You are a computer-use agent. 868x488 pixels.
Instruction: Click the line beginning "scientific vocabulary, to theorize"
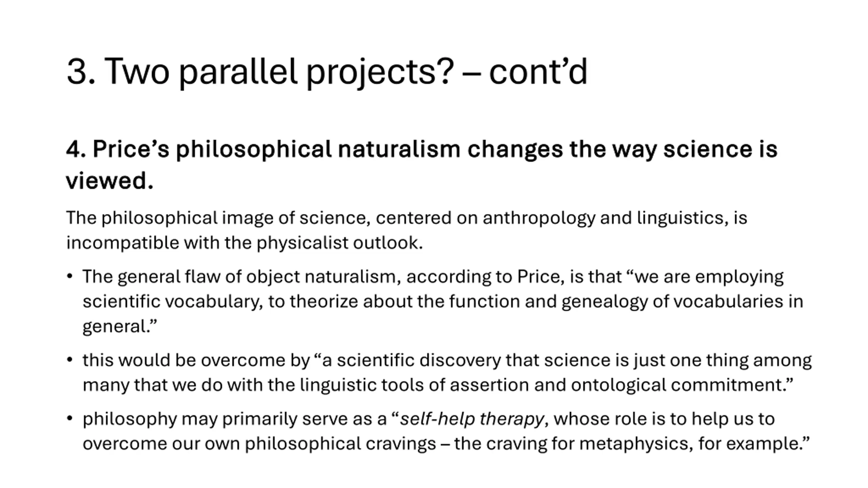click(x=443, y=301)
